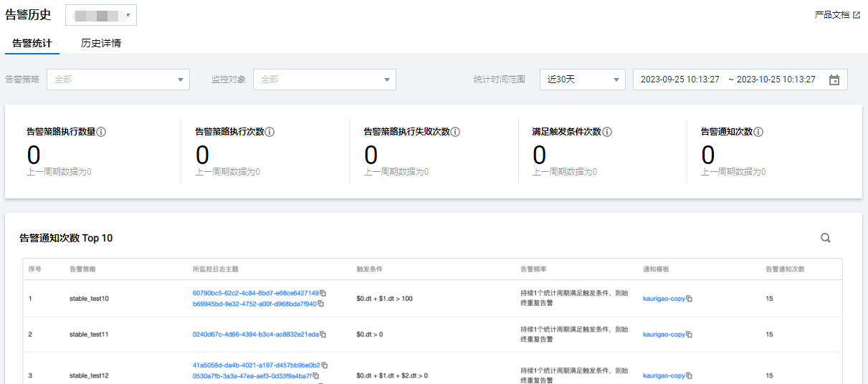This screenshot has width=868, height=384.
Task: Click the date range input field
Action: [728, 80]
